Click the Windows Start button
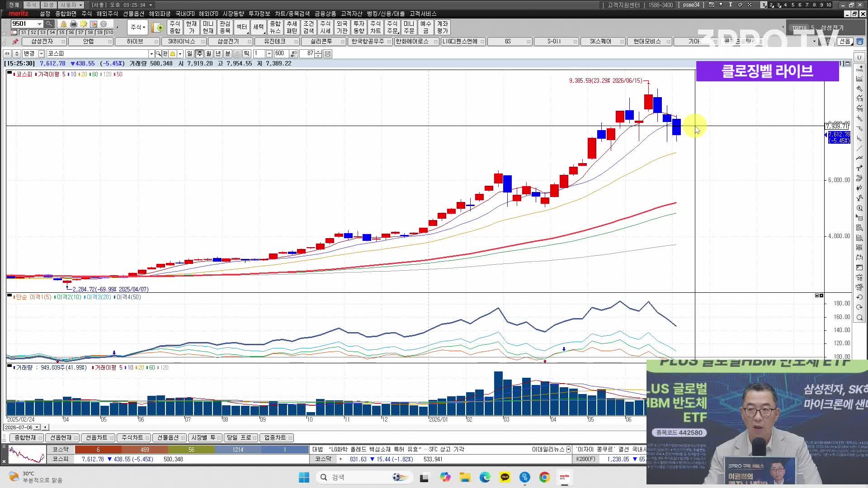The image size is (868, 488). click(x=304, y=477)
